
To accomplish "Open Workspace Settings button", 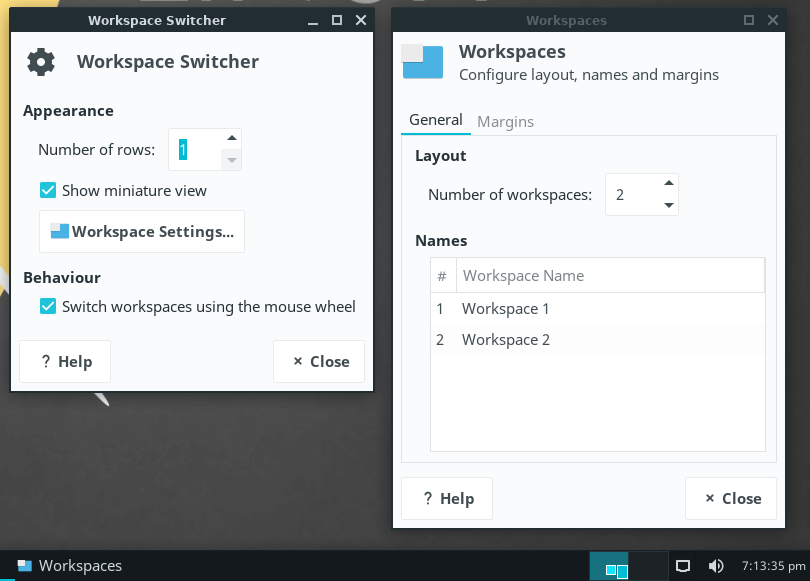I will pos(142,231).
